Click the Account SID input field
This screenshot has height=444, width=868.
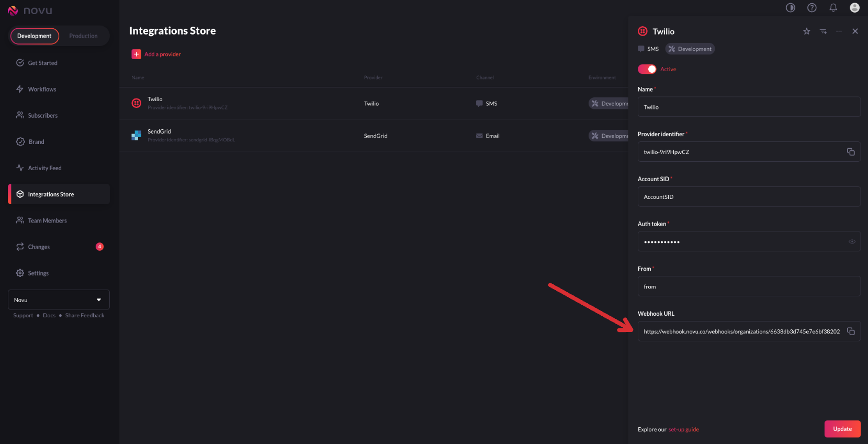(x=749, y=197)
